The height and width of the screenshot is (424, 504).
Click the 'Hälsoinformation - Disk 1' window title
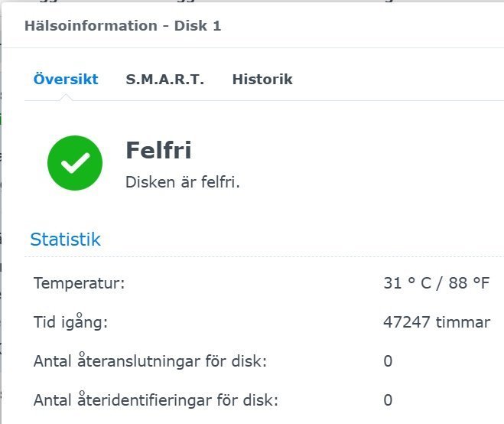[123, 26]
